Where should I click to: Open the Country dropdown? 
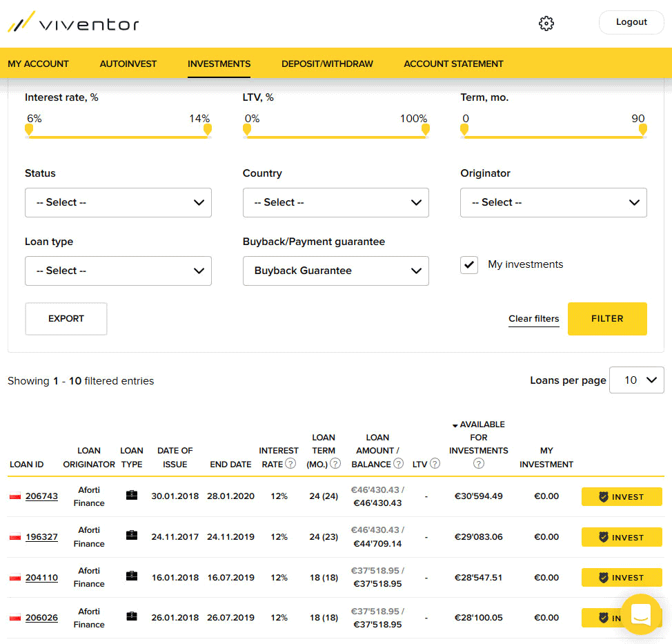(335, 202)
